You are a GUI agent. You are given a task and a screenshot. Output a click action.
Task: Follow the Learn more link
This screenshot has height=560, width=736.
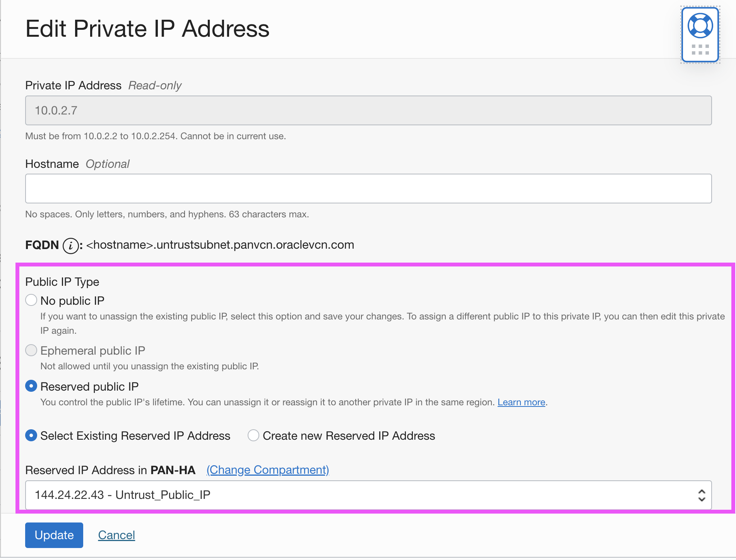pyautogui.click(x=521, y=402)
